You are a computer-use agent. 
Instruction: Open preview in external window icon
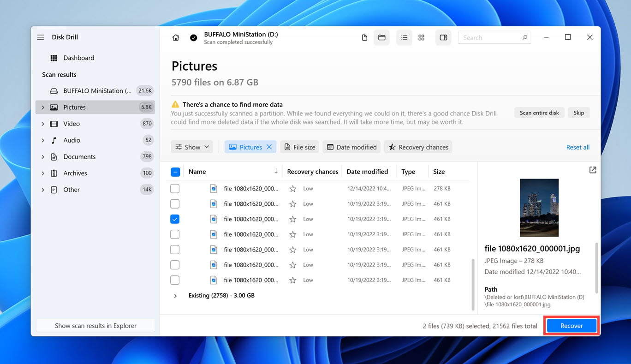(x=593, y=170)
